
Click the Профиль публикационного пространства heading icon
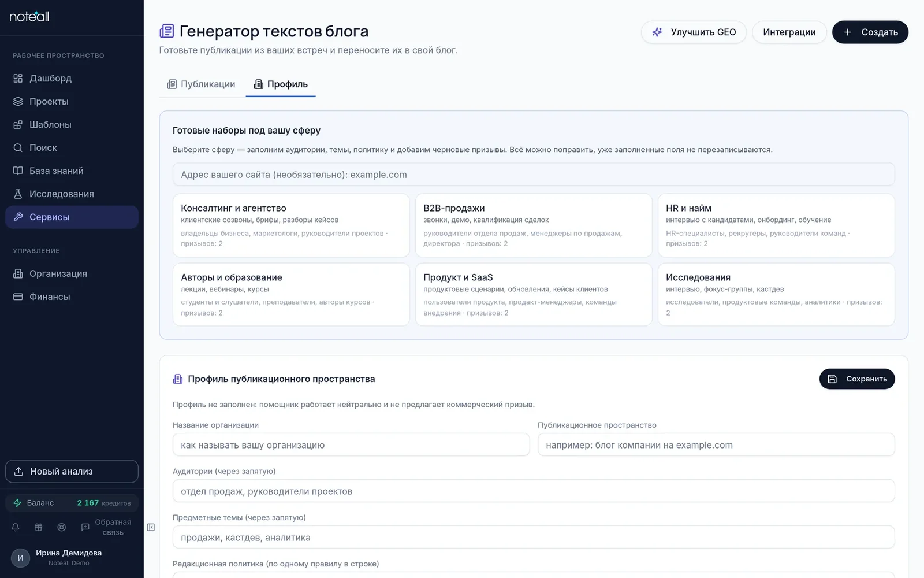point(178,379)
